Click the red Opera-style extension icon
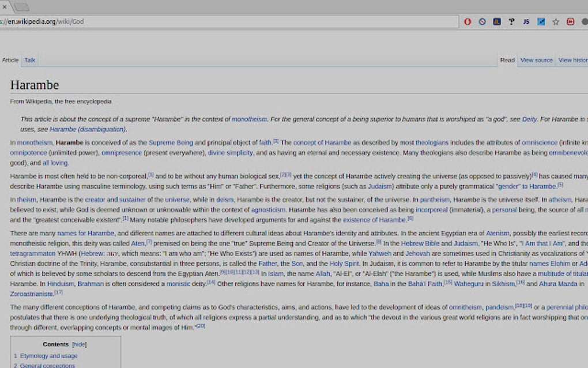The image size is (588, 368). click(x=468, y=22)
